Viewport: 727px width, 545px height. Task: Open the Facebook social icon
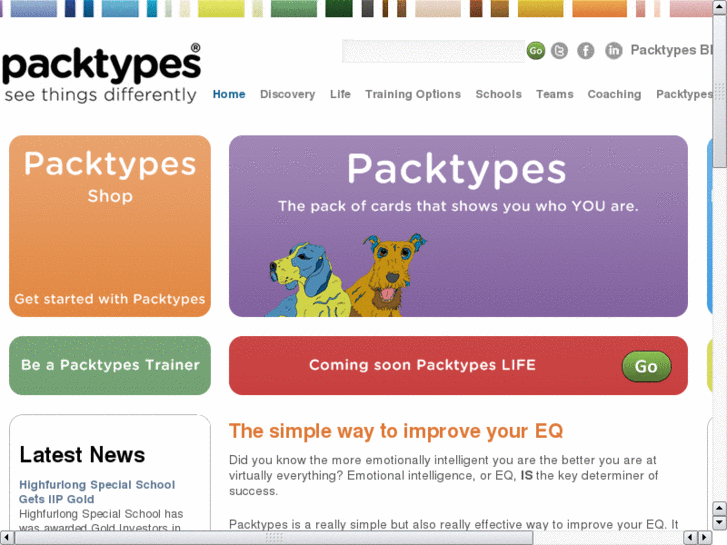pyautogui.click(x=586, y=51)
